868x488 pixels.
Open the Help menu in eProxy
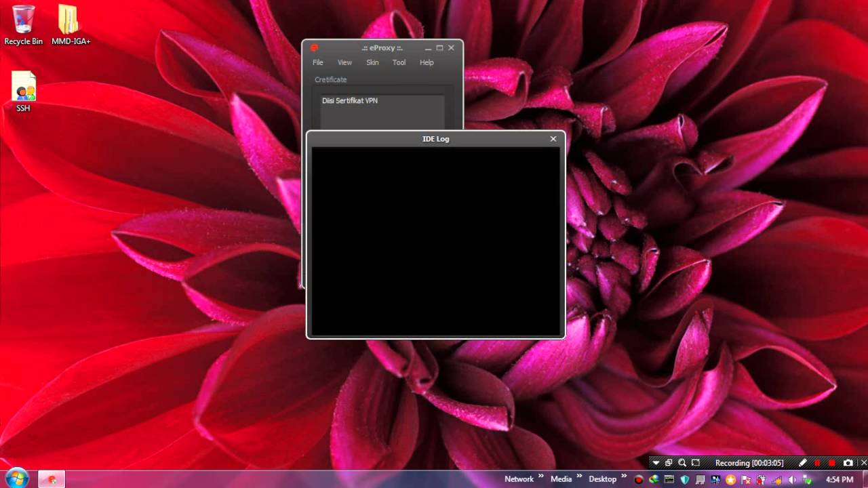[427, 62]
